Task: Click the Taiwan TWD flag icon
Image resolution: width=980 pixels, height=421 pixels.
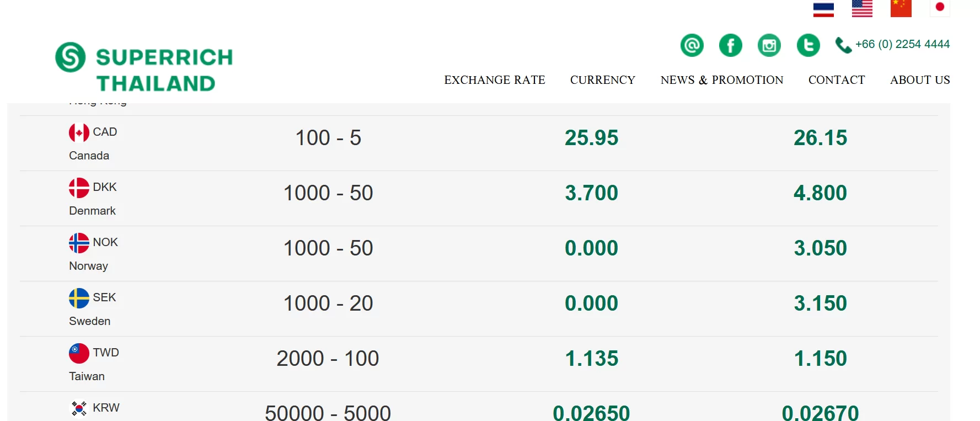Action: (x=79, y=353)
